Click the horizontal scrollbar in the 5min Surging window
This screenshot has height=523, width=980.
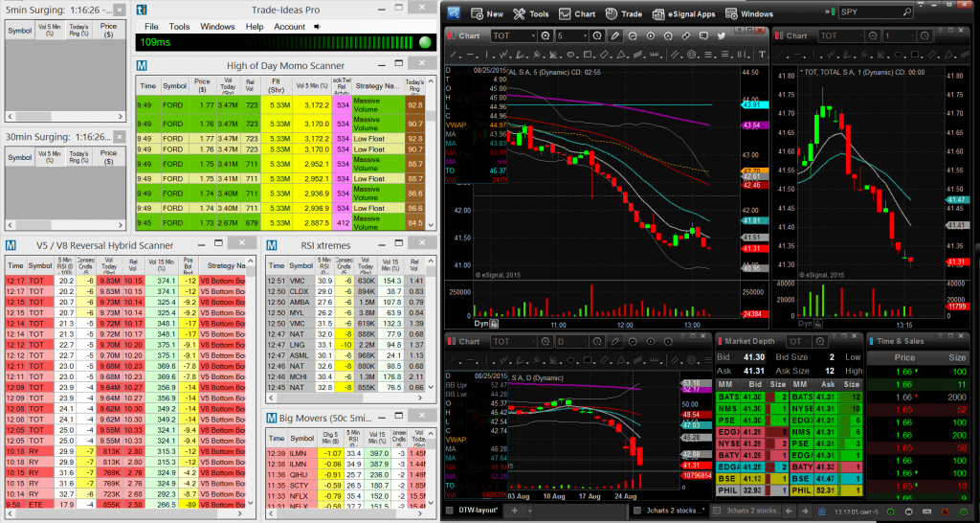pyautogui.click(x=65, y=116)
